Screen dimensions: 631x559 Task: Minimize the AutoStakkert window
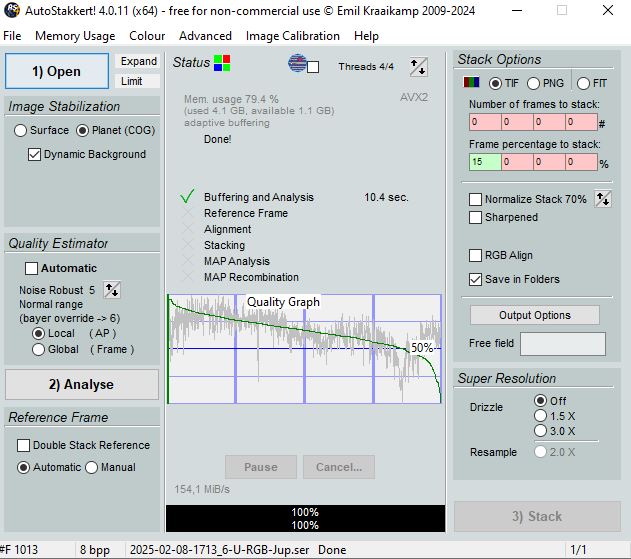(517, 10)
